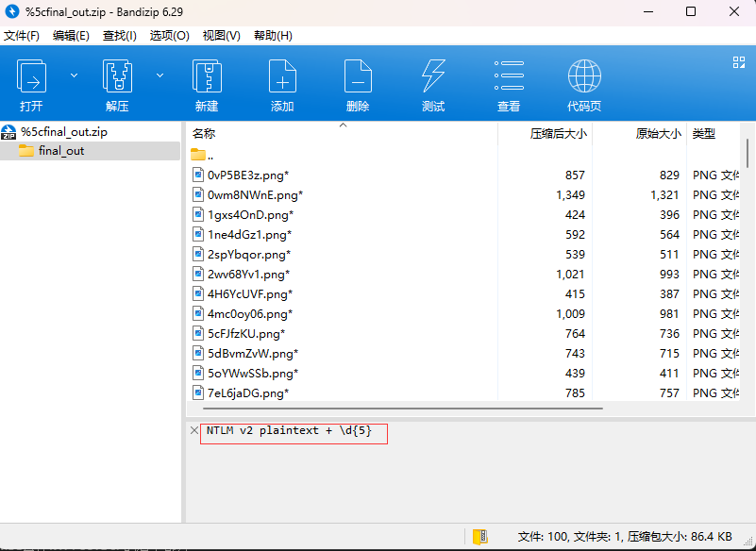Select the %5cfinal_out.zip root tree node
Viewport: 756px width, 551px height.
63,132
